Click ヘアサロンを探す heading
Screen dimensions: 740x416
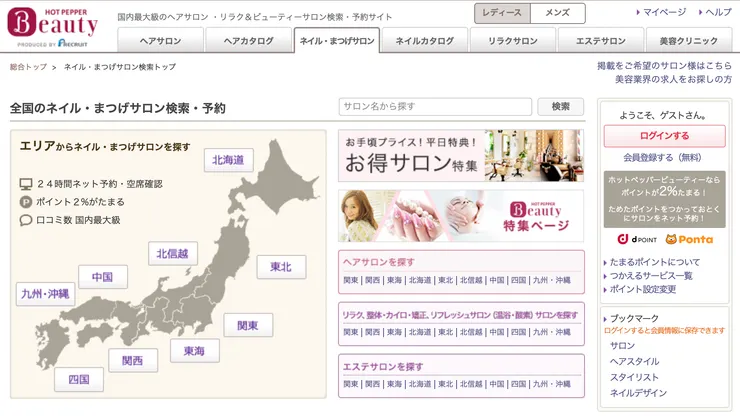point(379,262)
